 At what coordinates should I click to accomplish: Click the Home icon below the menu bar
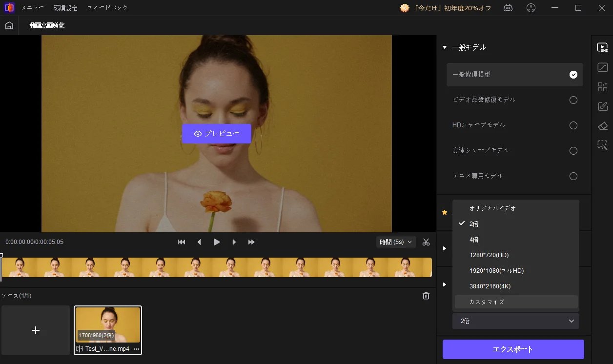[9, 25]
